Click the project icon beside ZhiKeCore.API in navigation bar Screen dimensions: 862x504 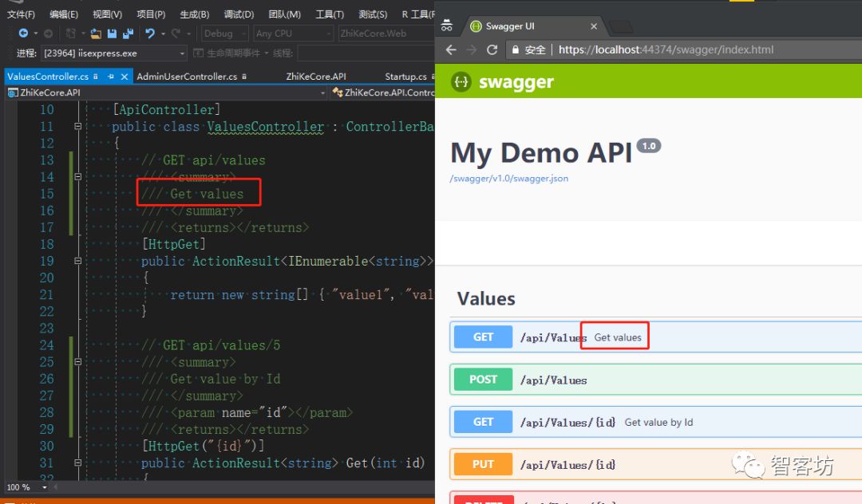(x=13, y=93)
